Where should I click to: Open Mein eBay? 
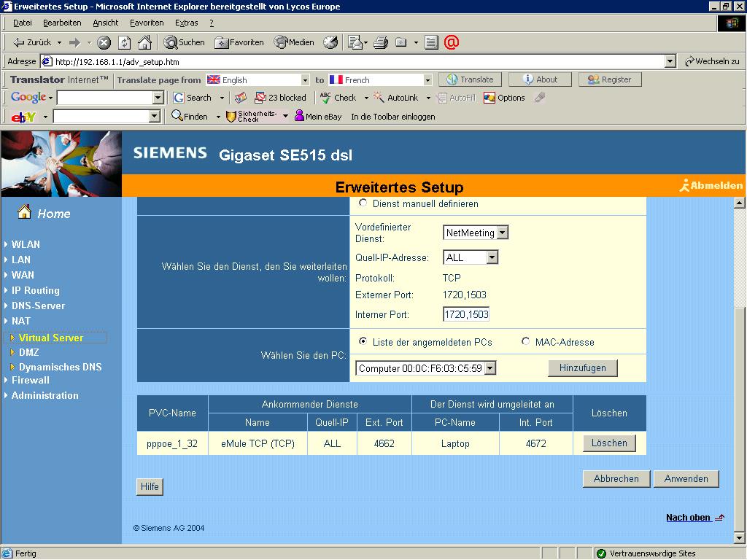[318, 116]
